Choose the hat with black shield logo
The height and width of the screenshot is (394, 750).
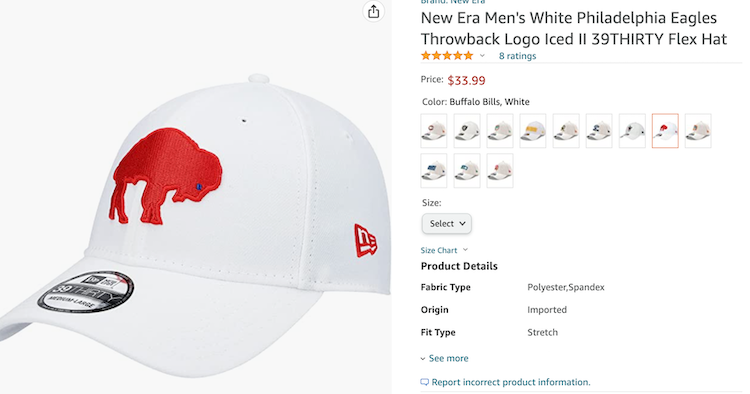pyautogui.click(x=466, y=131)
